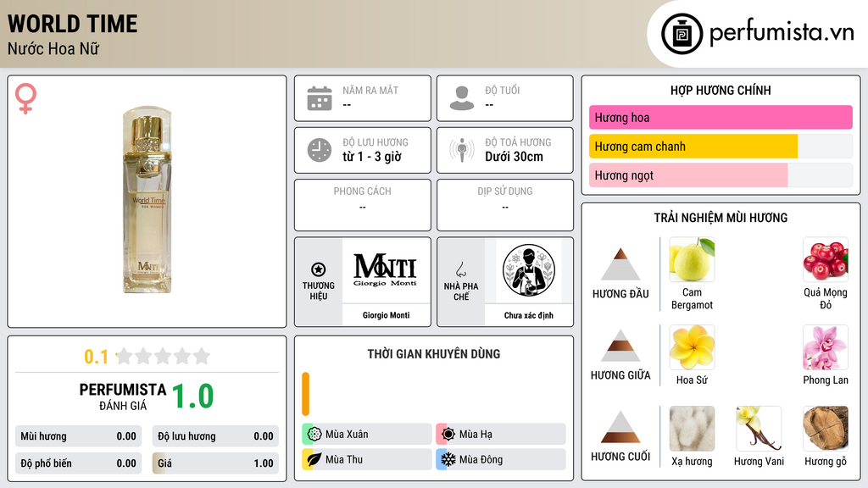Click the nose icon above Nhà pha chế
Screen dimensions: 868x488
pos(460,269)
